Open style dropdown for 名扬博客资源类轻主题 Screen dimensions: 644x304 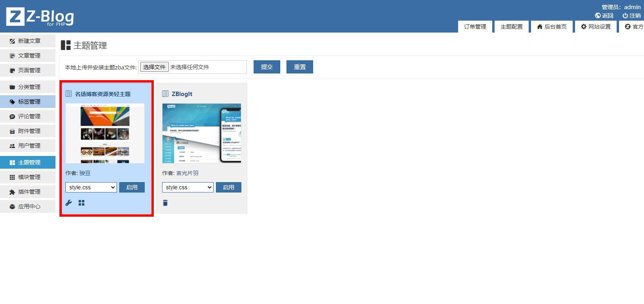coord(91,187)
